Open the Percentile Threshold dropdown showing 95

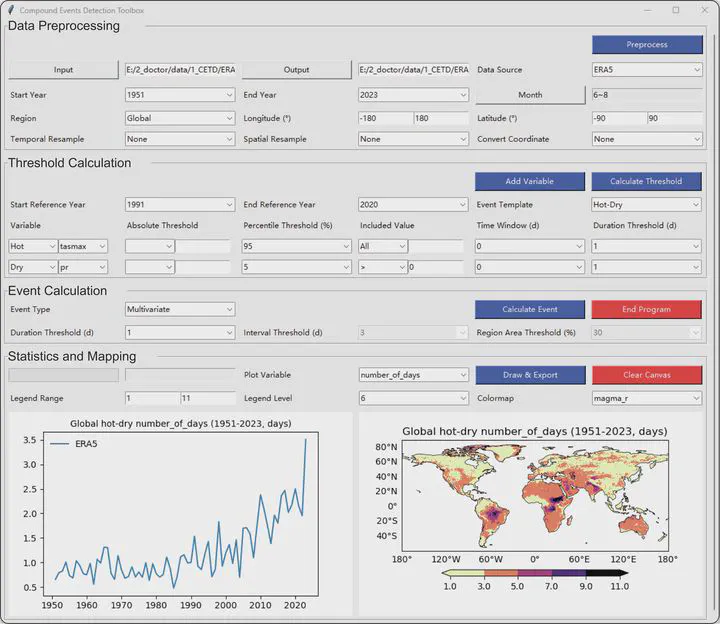click(296, 246)
